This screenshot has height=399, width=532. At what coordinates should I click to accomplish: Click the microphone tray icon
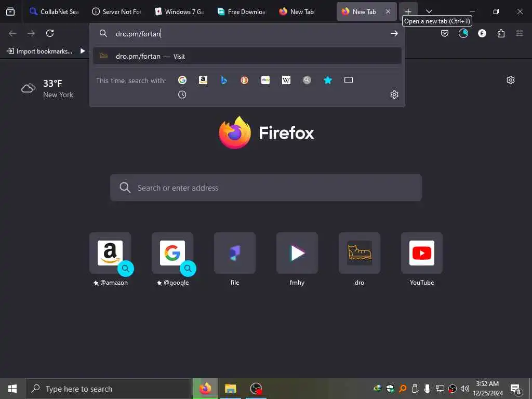point(427,389)
